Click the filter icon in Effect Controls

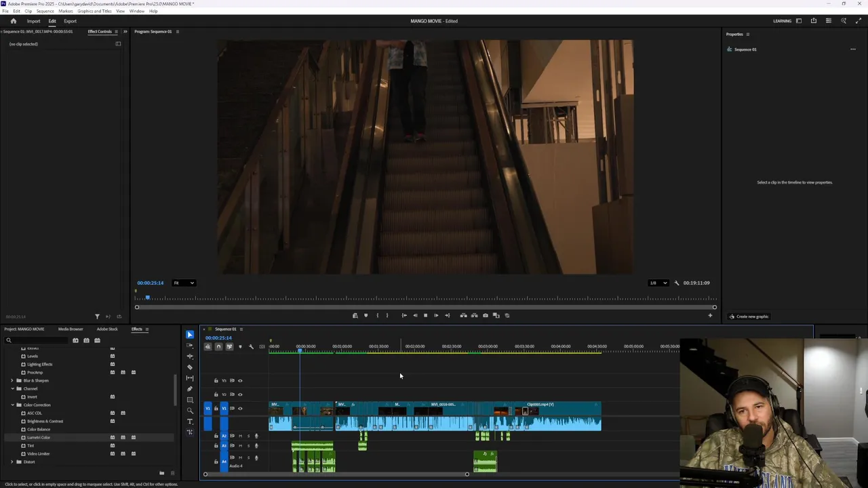[x=97, y=317]
